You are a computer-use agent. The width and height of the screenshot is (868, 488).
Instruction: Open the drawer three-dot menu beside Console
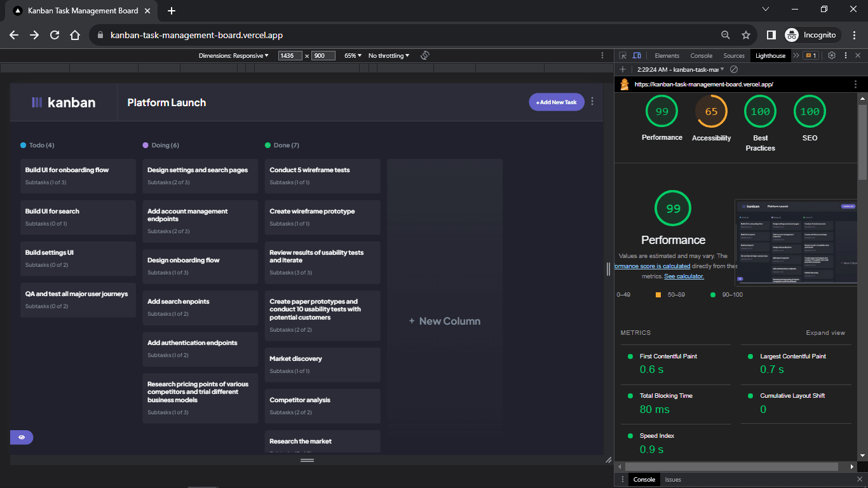pos(623,480)
